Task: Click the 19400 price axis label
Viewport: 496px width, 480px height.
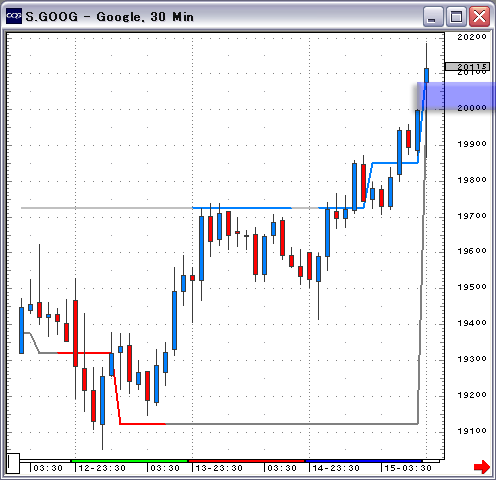Action: click(x=472, y=323)
